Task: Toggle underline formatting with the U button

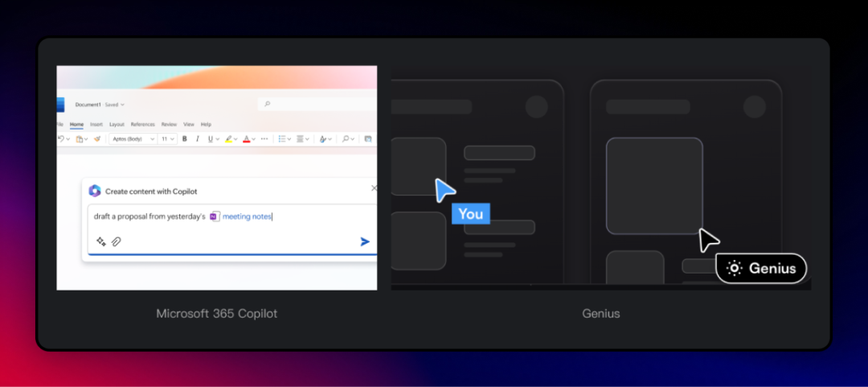Action: (210, 139)
